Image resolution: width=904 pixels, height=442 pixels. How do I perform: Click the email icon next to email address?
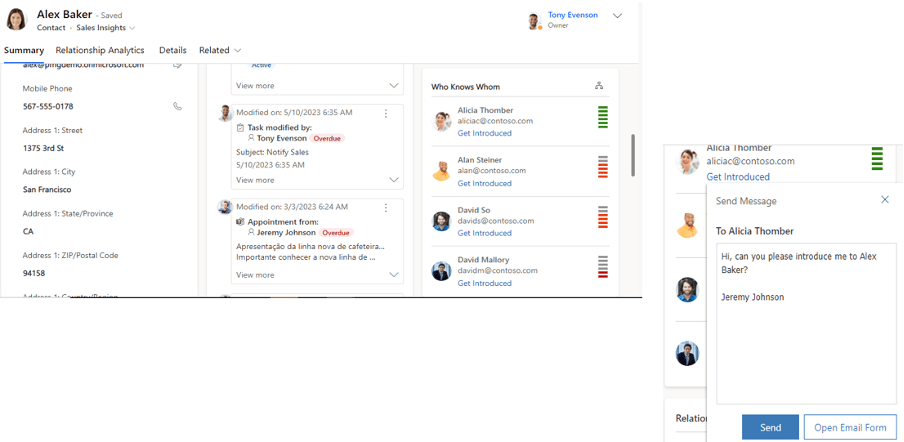point(177,65)
